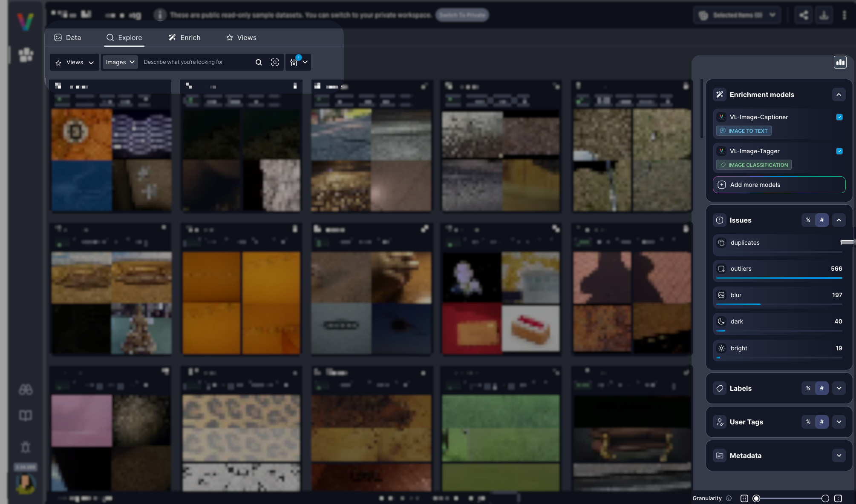This screenshot has height=504, width=856.
Task: Open the three-dot more options menu
Action: (x=844, y=15)
